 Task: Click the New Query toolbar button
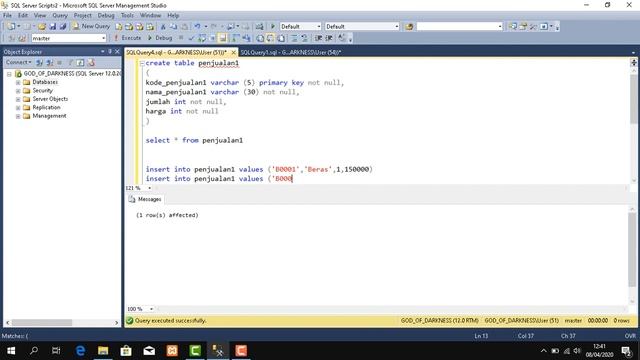click(92, 26)
